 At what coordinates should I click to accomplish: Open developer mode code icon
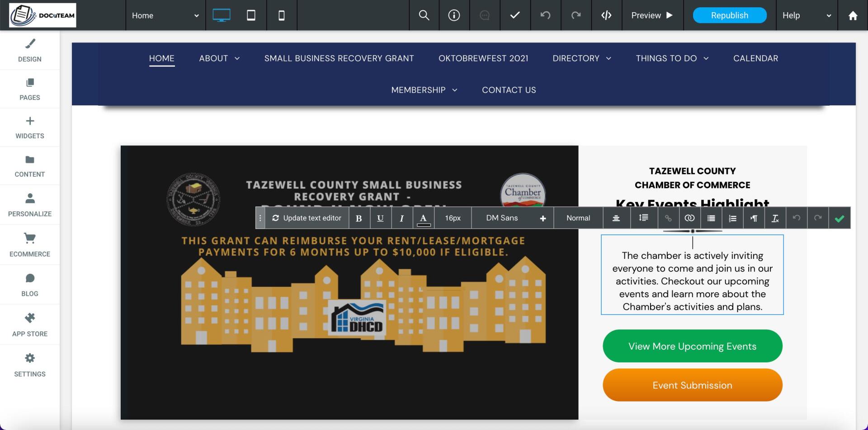pyautogui.click(x=606, y=15)
